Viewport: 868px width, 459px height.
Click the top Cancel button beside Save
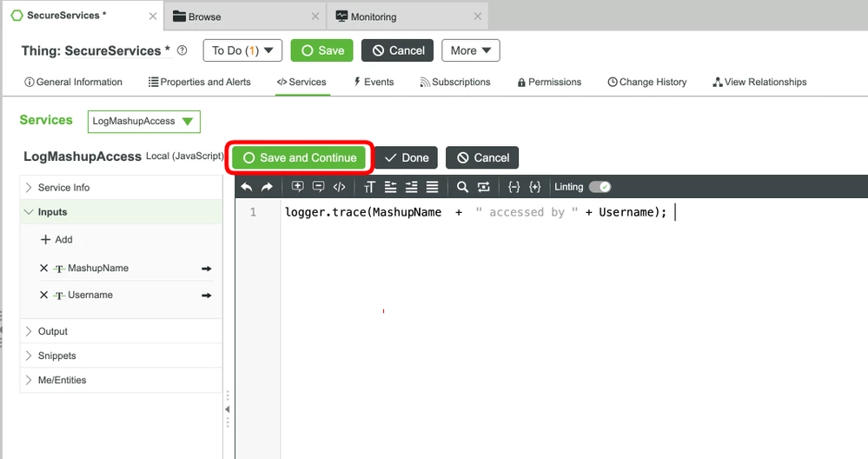(x=397, y=50)
